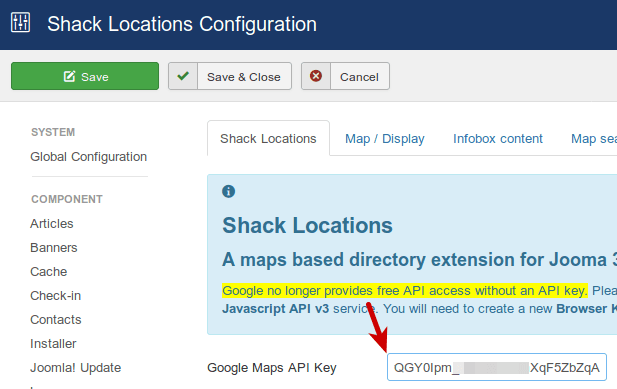Select the Shack Locations tab
This screenshot has height=389, width=617.
[x=268, y=138]
